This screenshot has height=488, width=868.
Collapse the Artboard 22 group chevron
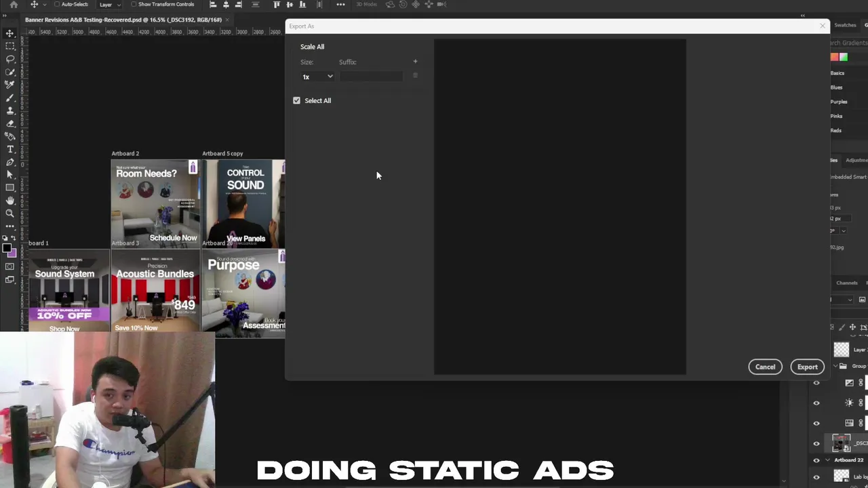point(827,460)
